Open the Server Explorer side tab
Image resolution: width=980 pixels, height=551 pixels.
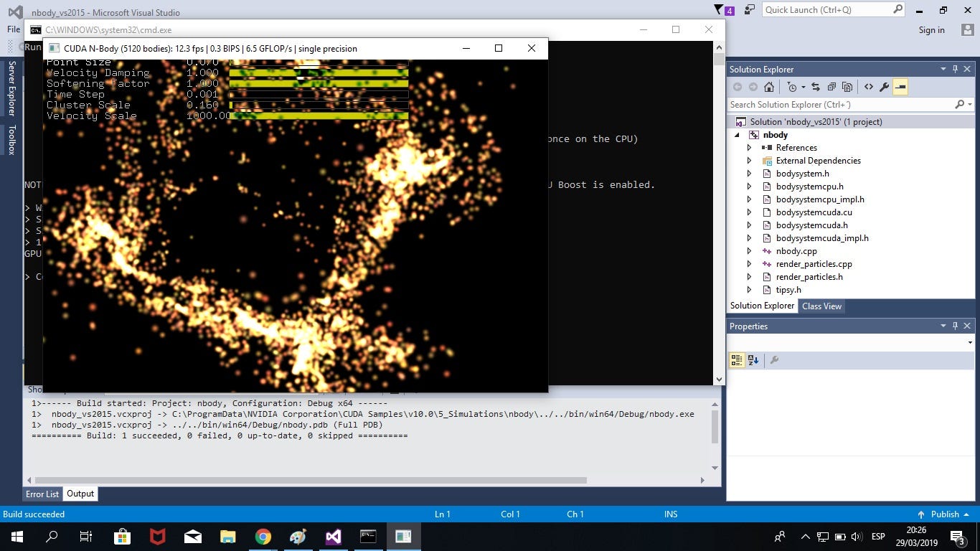click(x=11, y=88)
